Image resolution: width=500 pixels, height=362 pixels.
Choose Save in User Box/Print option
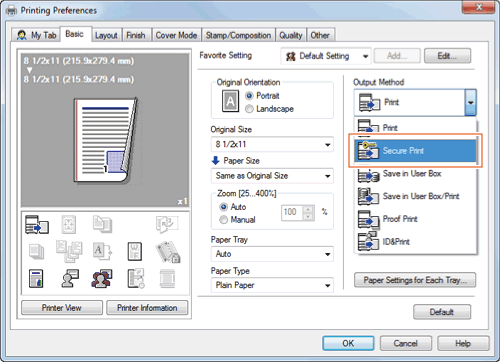point(415,196)
